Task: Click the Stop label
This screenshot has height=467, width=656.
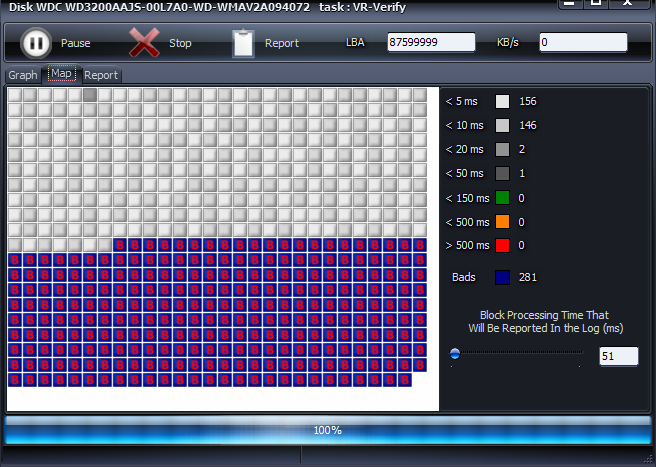Action: click(x=180, y=43)
